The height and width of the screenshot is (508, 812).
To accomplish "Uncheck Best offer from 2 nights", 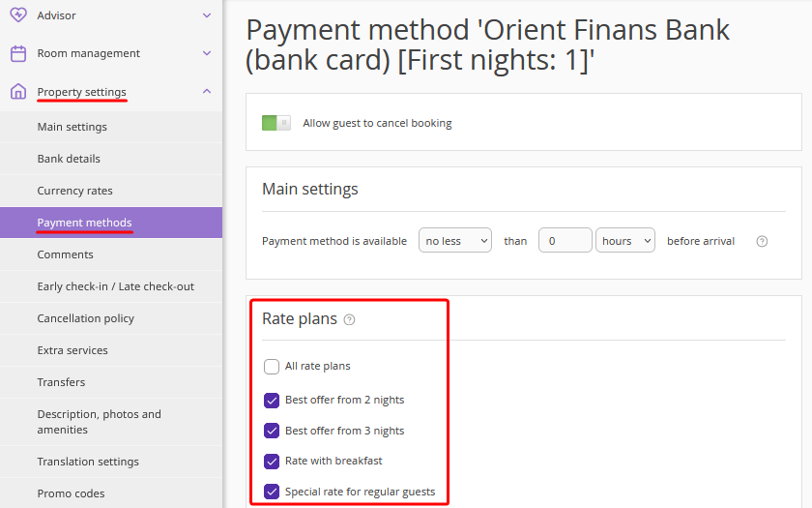I will (x=272, y=401).
